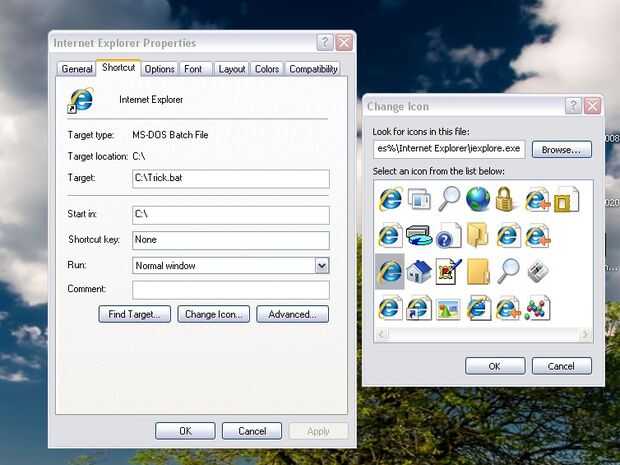Open the Advanced shortcut settings button
Viewport: 620px width, 465px height.
pyautogui.click(x=292, y=314)
